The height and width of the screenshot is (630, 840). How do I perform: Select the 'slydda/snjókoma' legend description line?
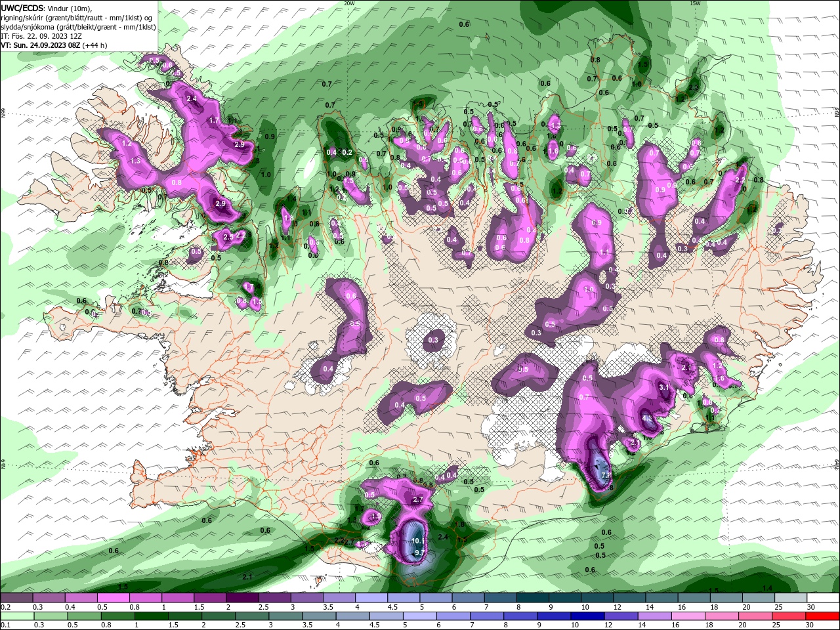pyautogui.click(x=78, y=27)
